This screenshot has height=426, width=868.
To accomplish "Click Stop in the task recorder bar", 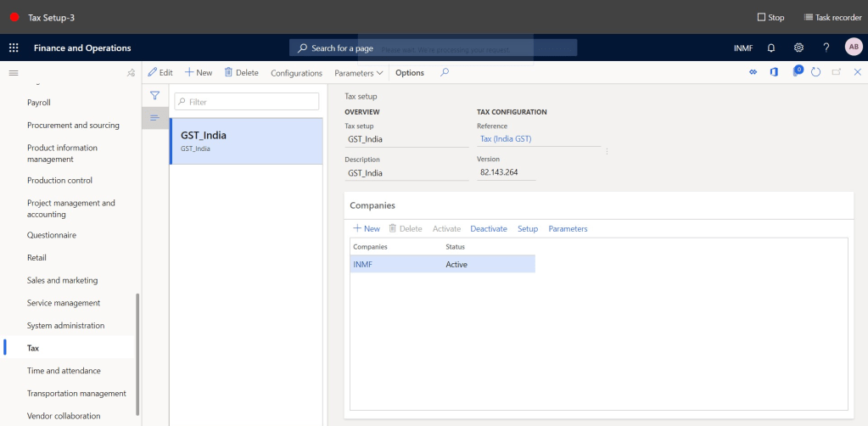I will 770,17.
